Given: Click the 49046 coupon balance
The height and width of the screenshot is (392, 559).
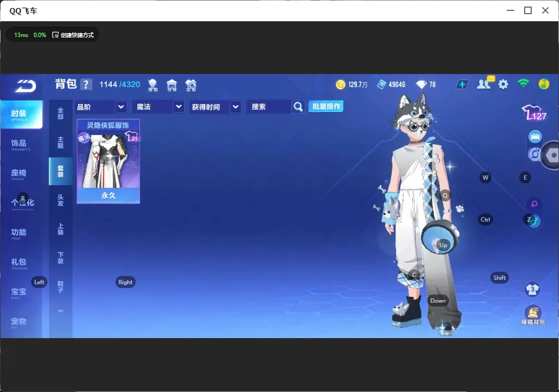Looking at the screenshot, I should tap(397, 84).
